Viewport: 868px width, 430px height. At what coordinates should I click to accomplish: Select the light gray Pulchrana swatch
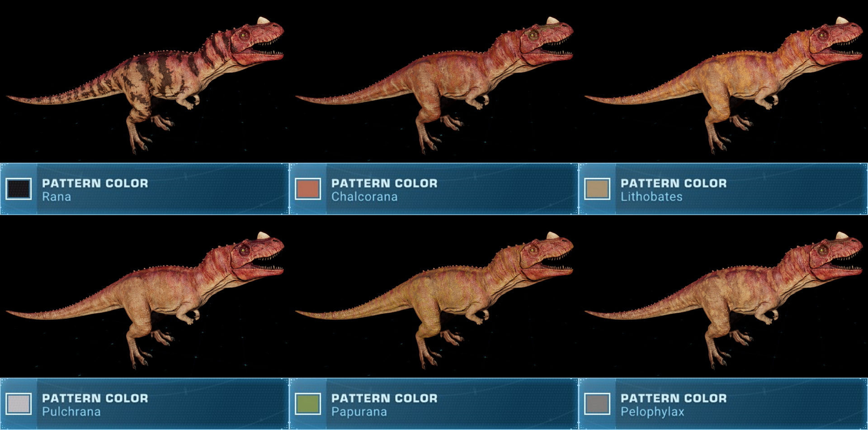pyautogui.click(x=19, y=404)
